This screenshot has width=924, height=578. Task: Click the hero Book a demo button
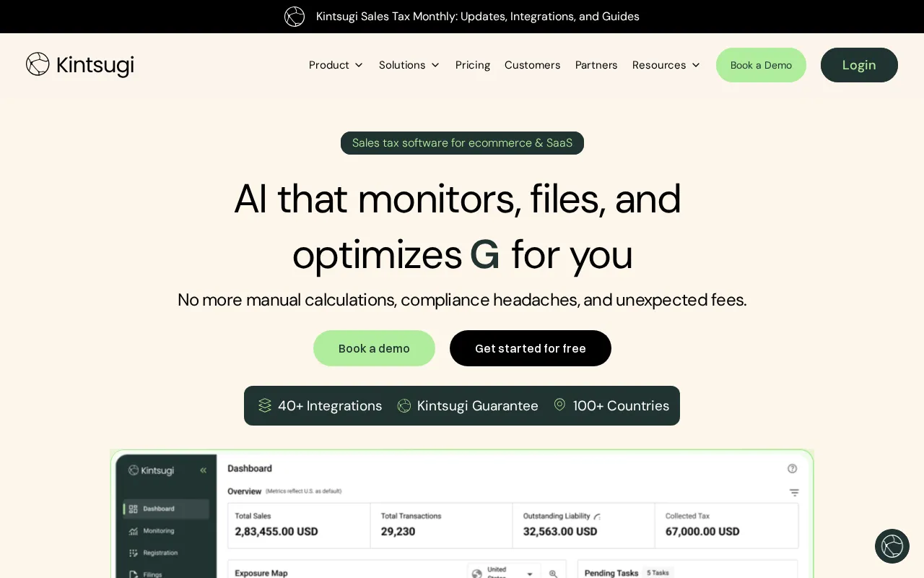374,348
